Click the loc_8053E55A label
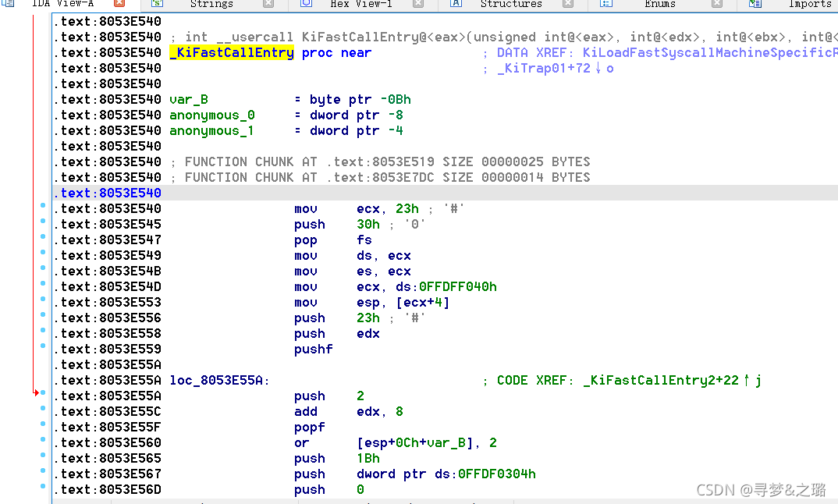Viewport: 838px width, 504px height. 220,381
